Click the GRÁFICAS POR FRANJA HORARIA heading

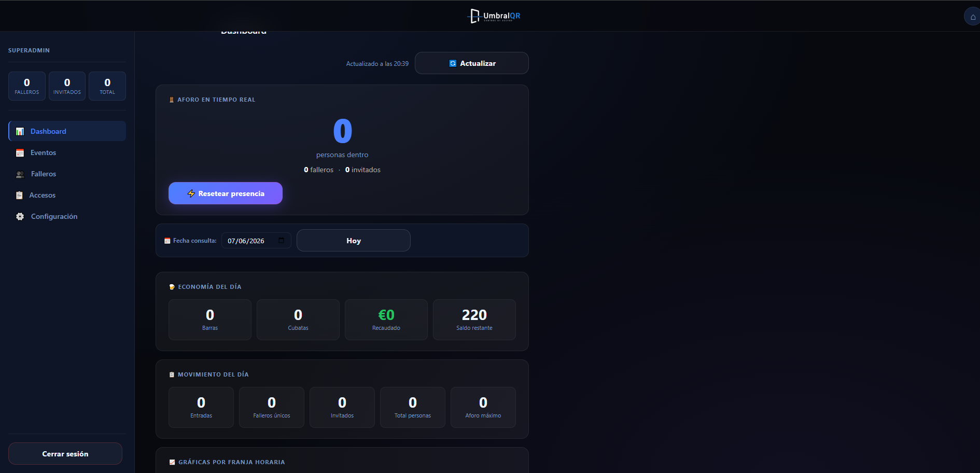[232, 462]
